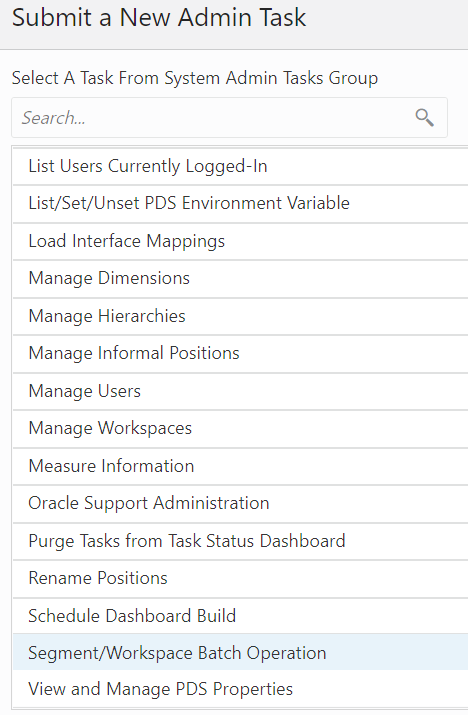468x715 pixels.
Task: Click the Submit a New Admin Task heading
Action: 159,18
